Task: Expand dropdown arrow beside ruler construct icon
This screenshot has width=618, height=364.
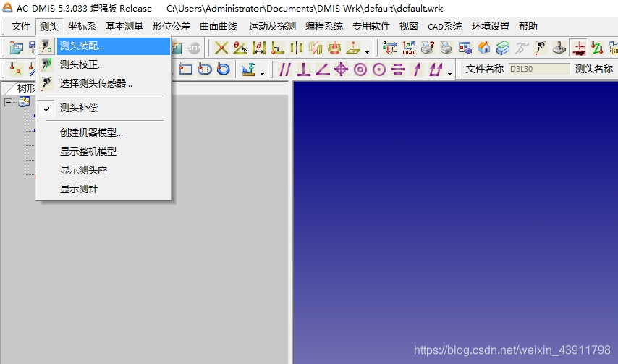Action: [262, 73]
